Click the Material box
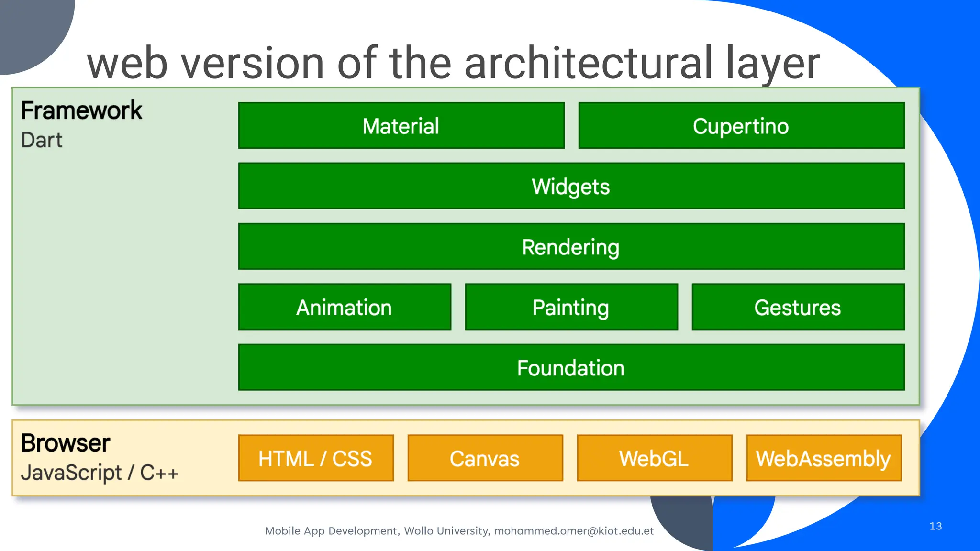980x551 pixels. 401,126
